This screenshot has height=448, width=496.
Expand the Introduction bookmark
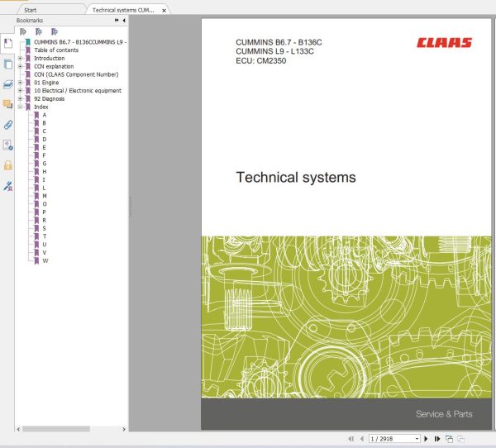(20, 58)
